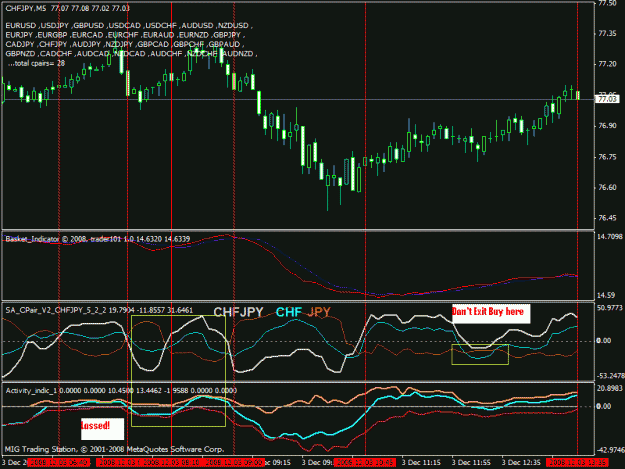Click the '...total cpairs= 28' text line
Screen dimensions: 625x469
(x=36, y=63)
